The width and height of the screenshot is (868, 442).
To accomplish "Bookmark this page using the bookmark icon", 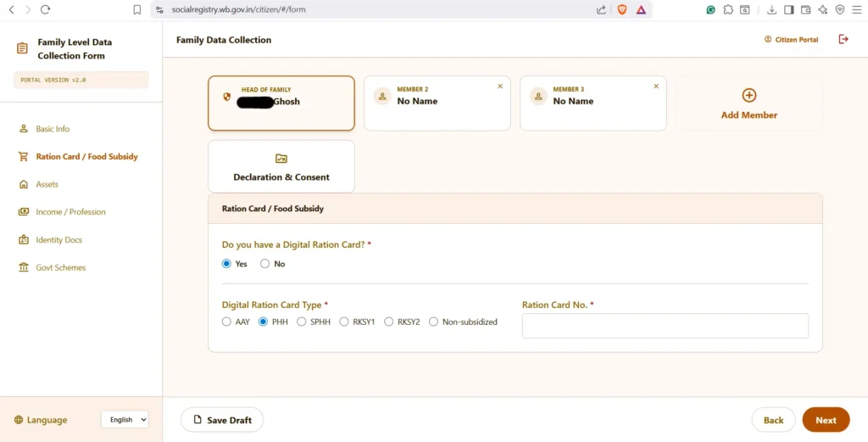I will click(137, 9).
